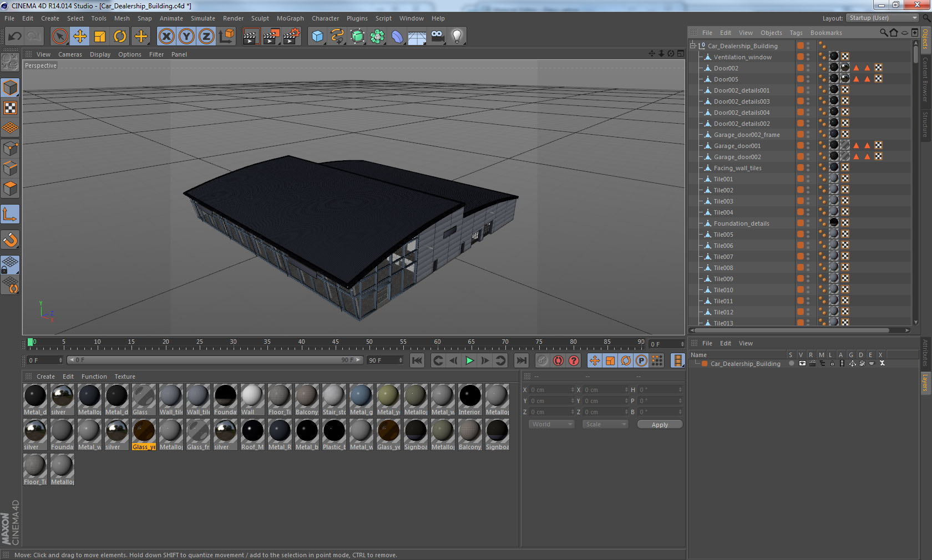Toggle layer square for Tile005
This screenshot has width=932, height=560.
(801, 234)
